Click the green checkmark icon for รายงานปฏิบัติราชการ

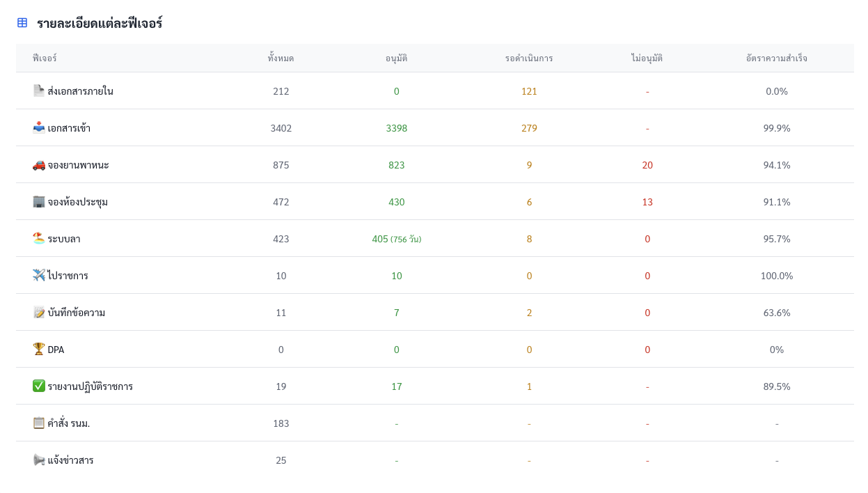tap(39, 386)
